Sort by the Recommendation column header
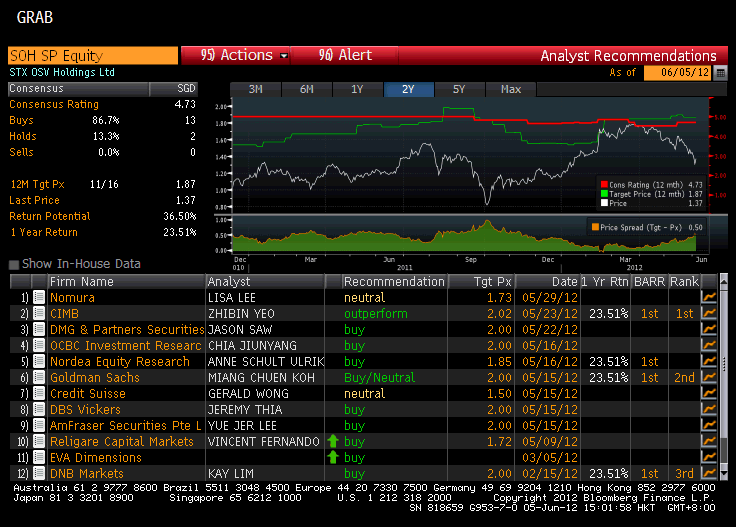Viewport: 736px width, 527px height. pos(394,282)
